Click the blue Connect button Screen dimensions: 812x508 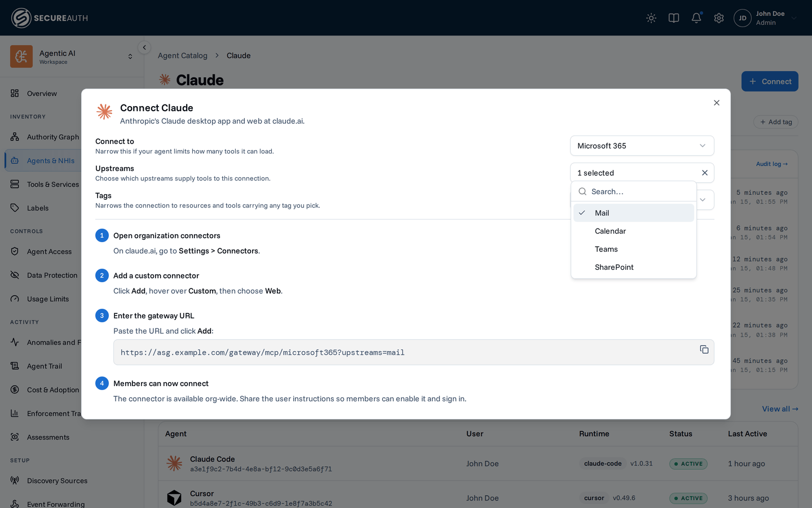click(x=770, y=81)
